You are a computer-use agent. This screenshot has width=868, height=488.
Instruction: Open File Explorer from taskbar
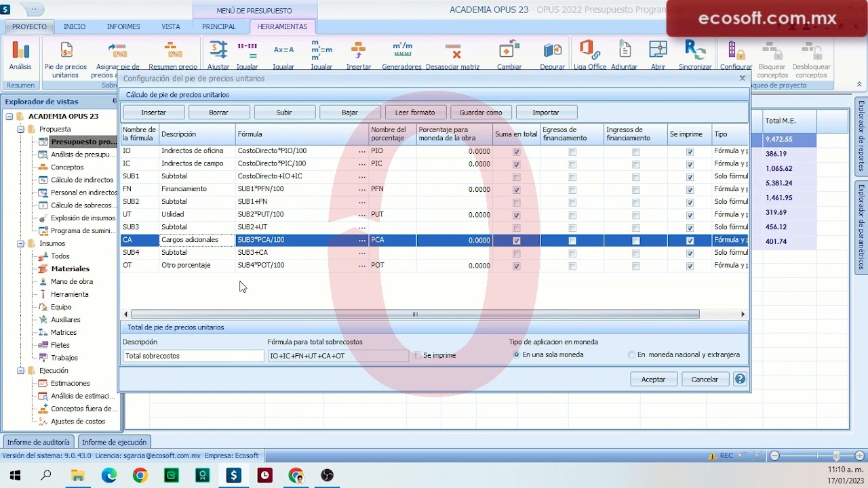(78, 476)
